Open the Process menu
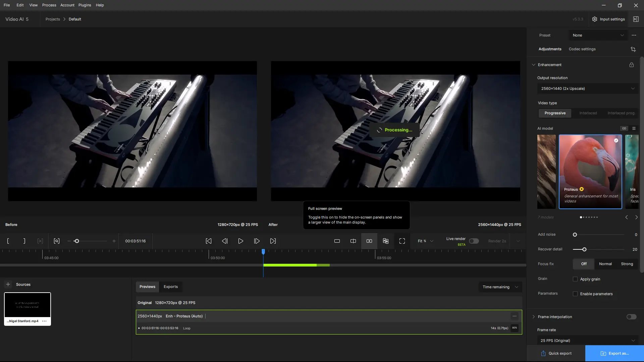The image size is (644, 362). pos(49,5)
